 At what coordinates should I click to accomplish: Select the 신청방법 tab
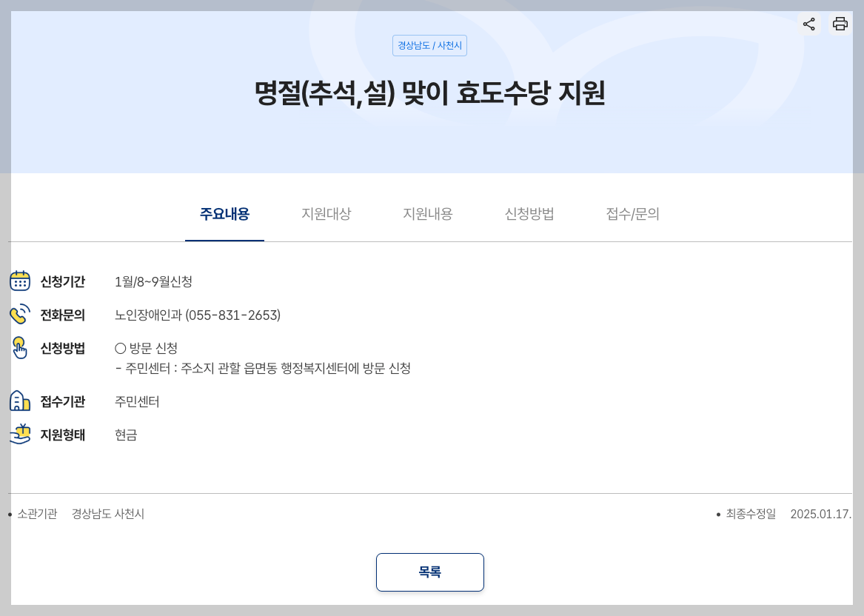coord(529,214)
